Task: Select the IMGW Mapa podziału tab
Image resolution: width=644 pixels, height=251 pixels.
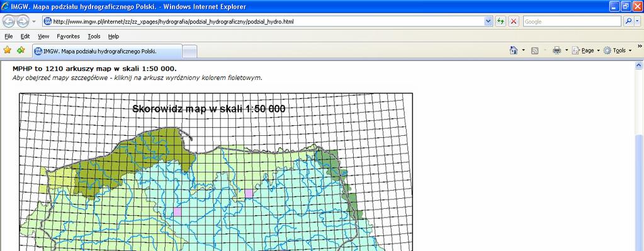Action: pos(106,51)
